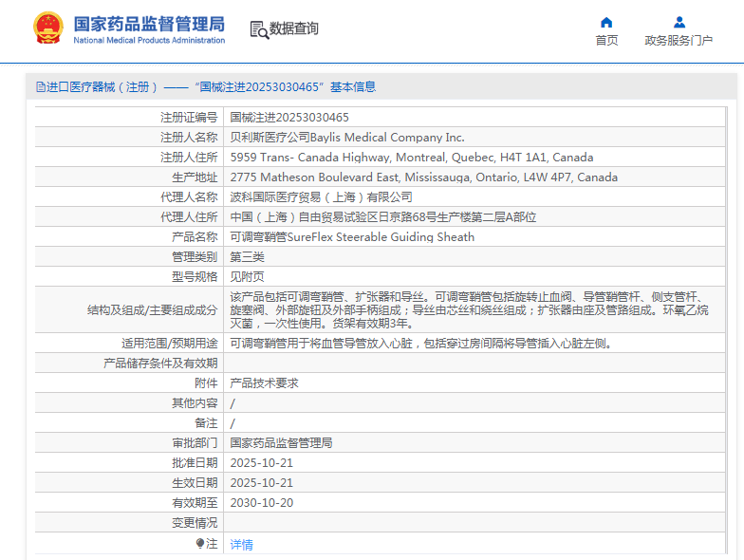Viewport: 744px width, 560px height.
Task: Click the 产品储存条件及有效期 row label
Action: tap(160, 363)
